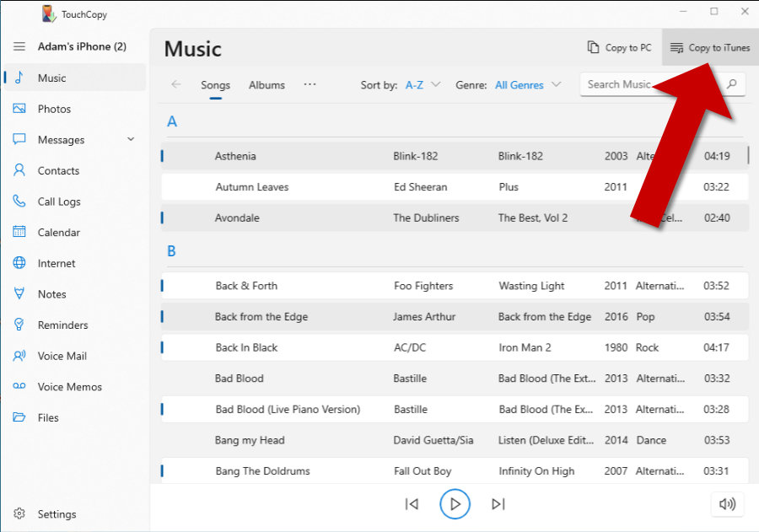The height and width of the screenshot is (532, 759).
Task: Select the Bad Blood (Live Piano Version) song
Action: (x=455, y=409)
